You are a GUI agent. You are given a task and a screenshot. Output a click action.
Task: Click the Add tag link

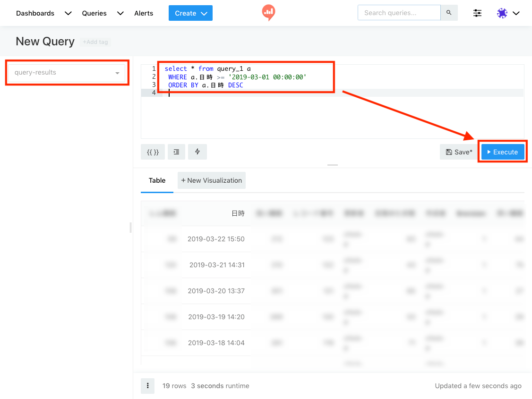tap(95, 42)
